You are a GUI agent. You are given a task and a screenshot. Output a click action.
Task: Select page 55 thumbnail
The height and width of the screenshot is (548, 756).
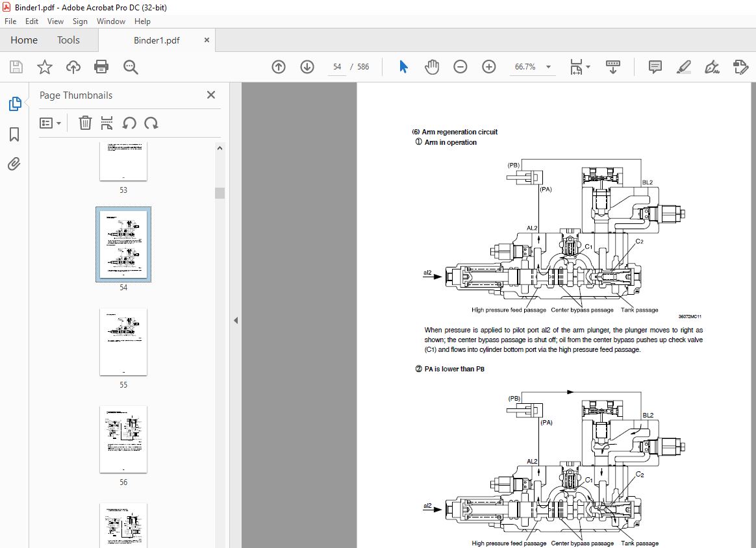[123, 342]
